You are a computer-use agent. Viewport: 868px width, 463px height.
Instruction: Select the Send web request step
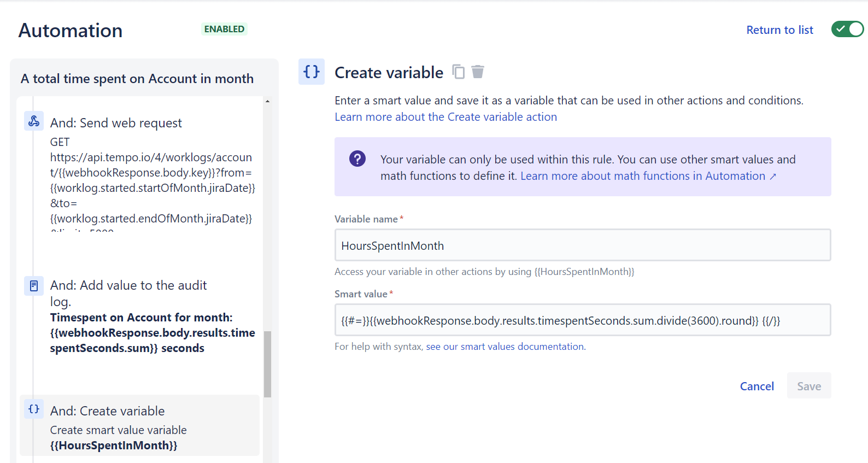[116, 124]
